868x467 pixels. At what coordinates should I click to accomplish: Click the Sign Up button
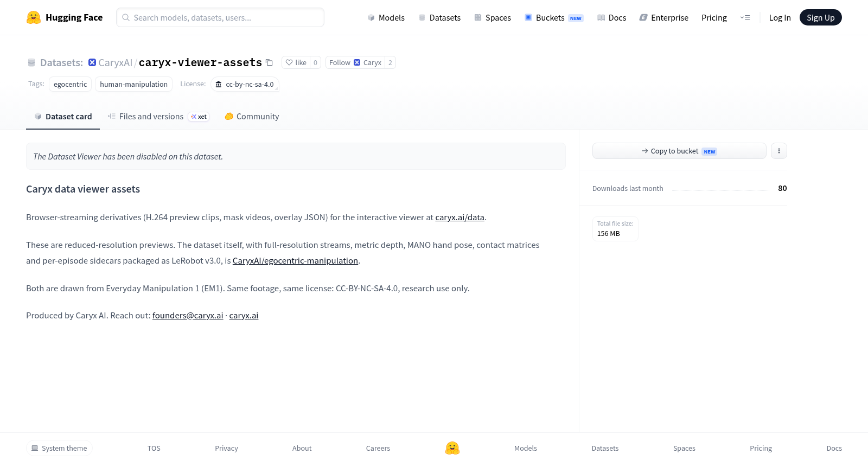click(820, 17)
